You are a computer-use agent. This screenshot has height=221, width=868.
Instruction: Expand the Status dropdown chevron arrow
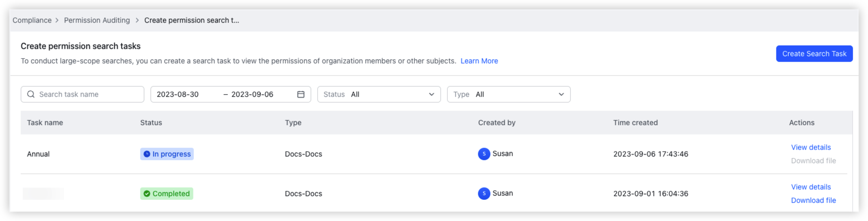[431, 94]
